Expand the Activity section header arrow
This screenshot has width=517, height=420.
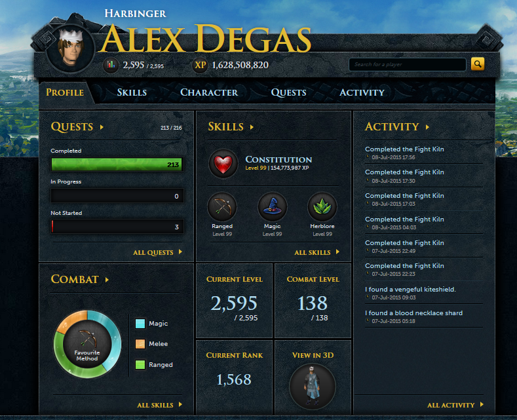pos(427,127)
